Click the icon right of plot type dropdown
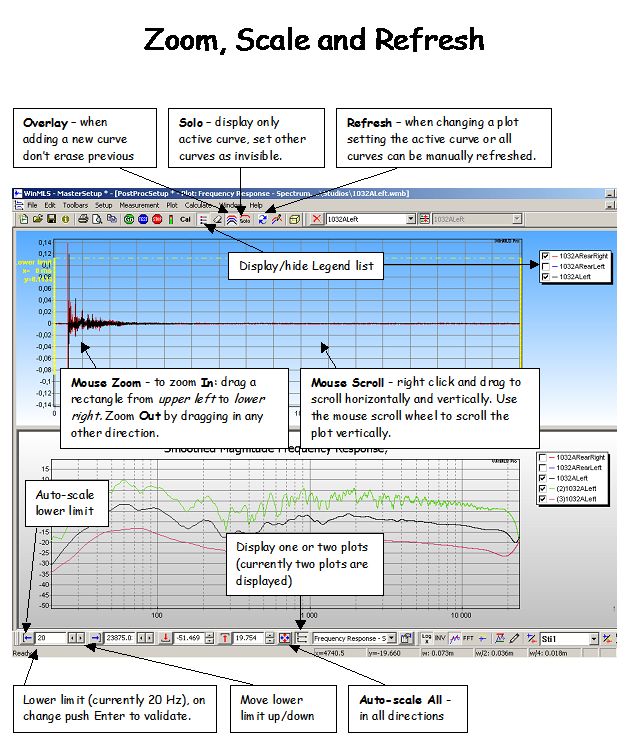This screenshot has height=733, width=617. click(406, 638)
